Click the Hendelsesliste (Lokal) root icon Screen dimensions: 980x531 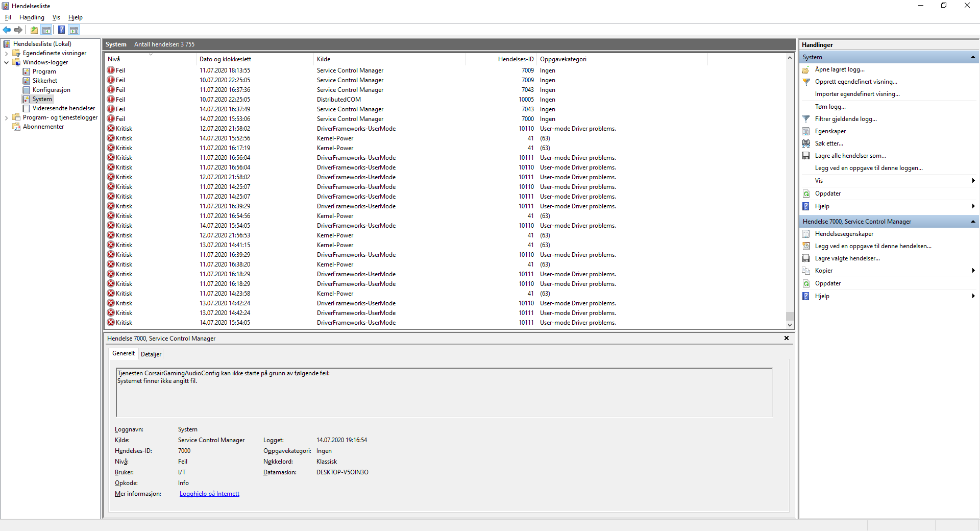(x=7, y=44)
